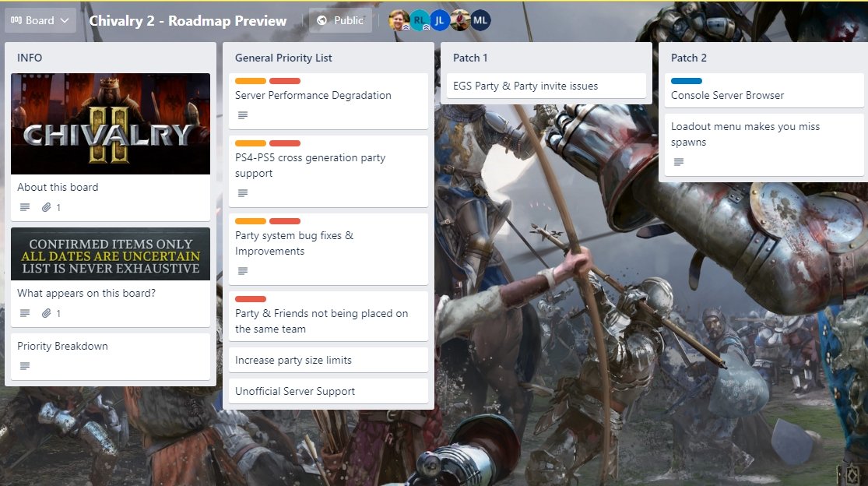This screenshot has width=868, height=486.
Task: Click the General Priority List header
Action: [x=283, y=58]
